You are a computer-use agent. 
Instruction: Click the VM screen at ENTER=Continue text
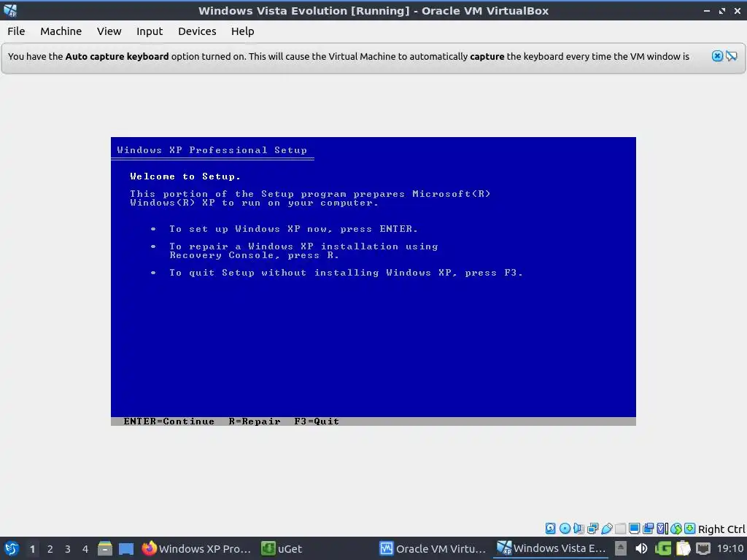(x=169, y=421)
